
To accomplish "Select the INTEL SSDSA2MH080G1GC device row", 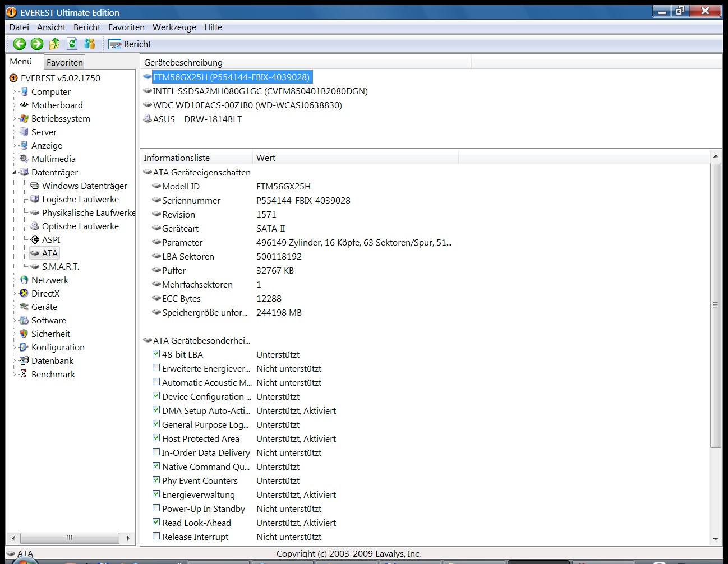I will (x=260, y=91).
